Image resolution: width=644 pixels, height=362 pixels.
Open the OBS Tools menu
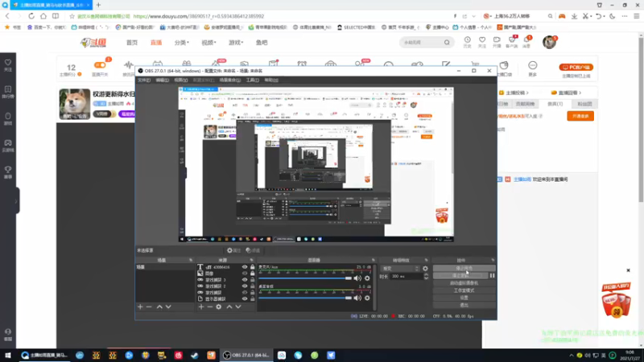(253, 80)
